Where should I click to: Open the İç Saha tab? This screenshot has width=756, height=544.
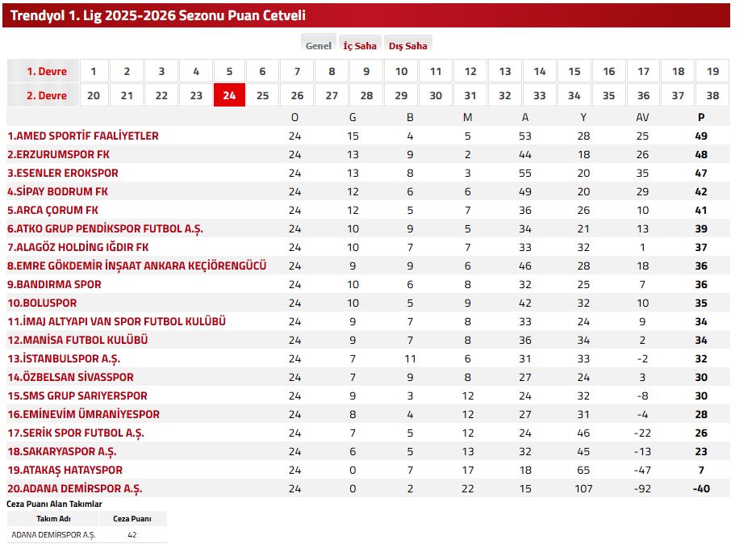pyautogui.click(x=360, y=46)
